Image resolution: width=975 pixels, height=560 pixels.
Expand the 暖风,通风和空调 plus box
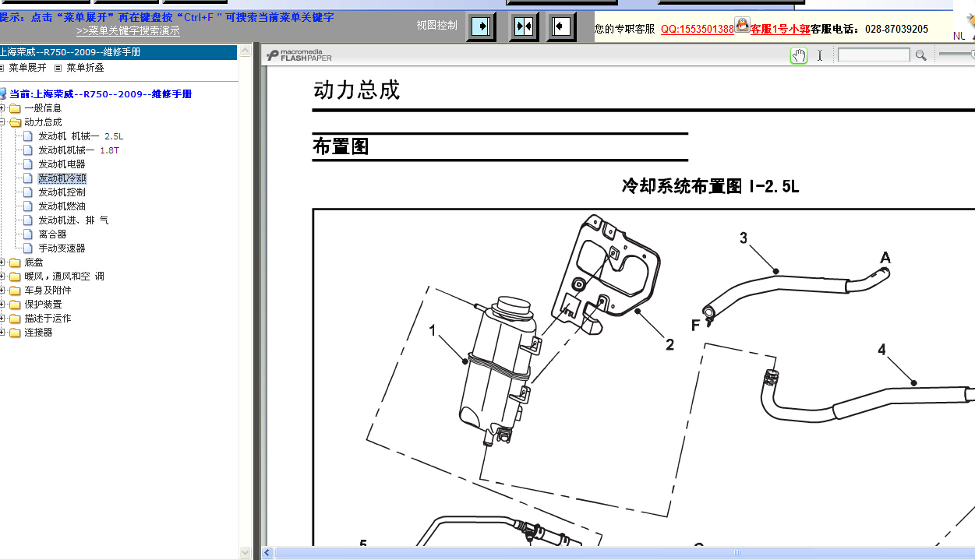click(x=3, y=276)
